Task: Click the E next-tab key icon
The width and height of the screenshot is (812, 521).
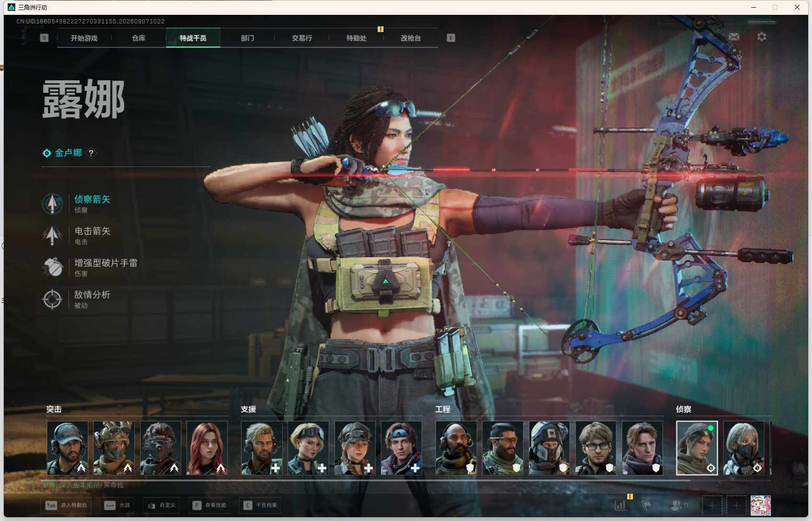Action: (x=451, y=38)
